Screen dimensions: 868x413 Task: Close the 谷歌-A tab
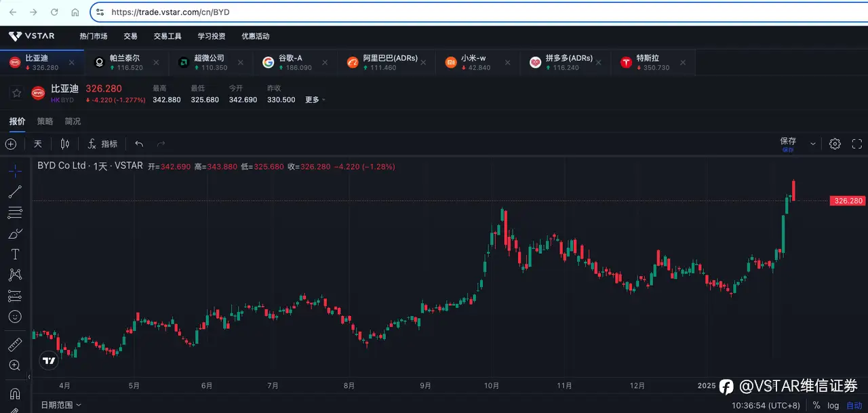325,62
